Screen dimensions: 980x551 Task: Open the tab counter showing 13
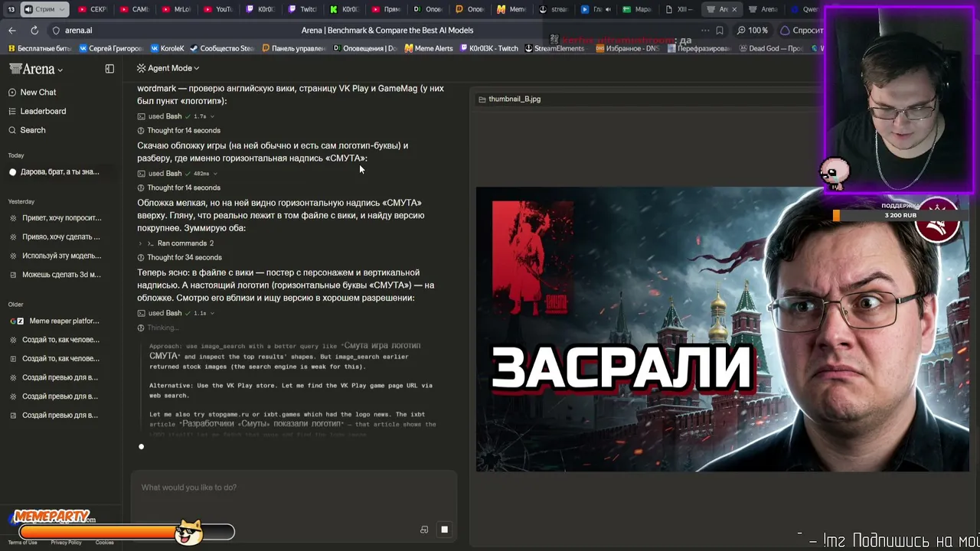click(11, 10)
